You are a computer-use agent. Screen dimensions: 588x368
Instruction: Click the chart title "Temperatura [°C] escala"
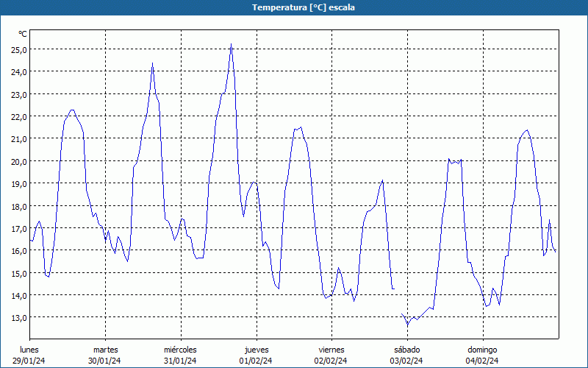pyautogui.click(x=304, y=7)
